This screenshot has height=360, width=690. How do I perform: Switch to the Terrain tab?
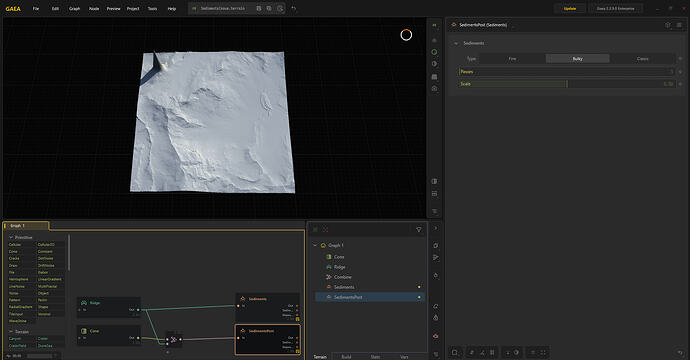coord(320,356)
